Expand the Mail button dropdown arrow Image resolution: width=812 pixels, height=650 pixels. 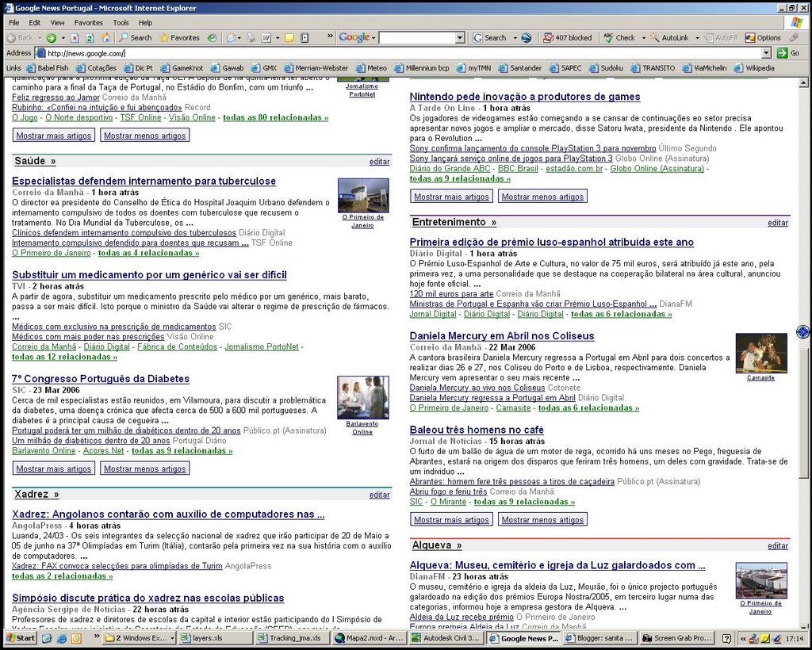(x=239, y=38)
